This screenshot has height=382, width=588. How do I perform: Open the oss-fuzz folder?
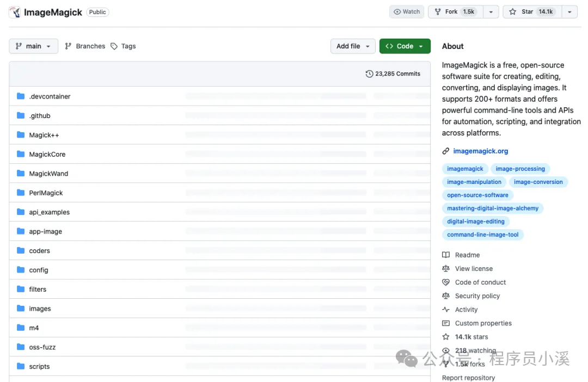tap(42, 348)
